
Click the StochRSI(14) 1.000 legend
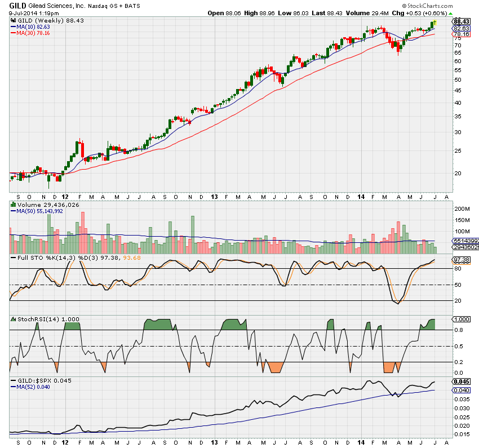(48, 319)
